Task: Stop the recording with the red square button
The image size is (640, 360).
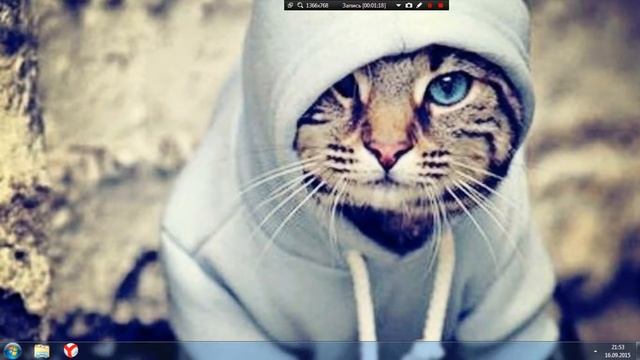Action: point(440,5)
